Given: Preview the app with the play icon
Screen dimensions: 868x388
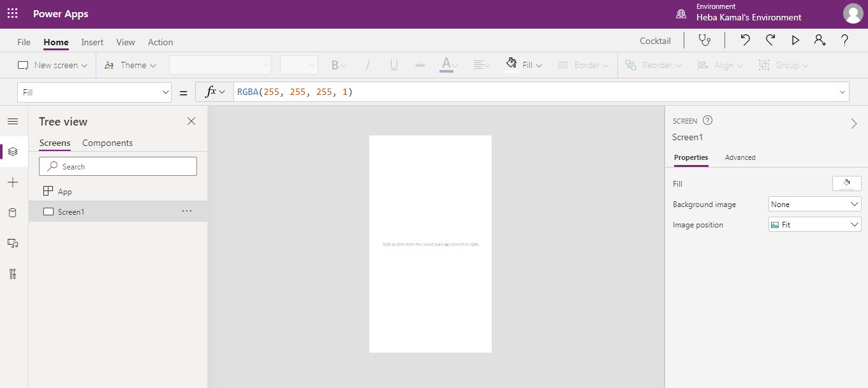Looking at the screenshot, I should 795,40.
